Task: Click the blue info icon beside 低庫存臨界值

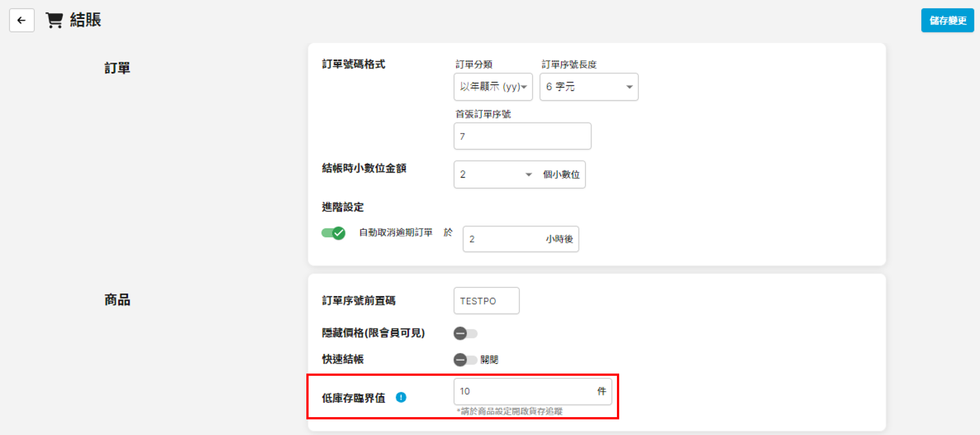Action: (401, 397)
